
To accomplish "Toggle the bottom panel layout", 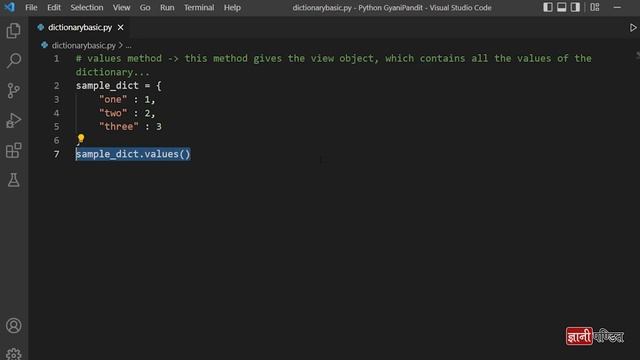I will pos(562,7).
